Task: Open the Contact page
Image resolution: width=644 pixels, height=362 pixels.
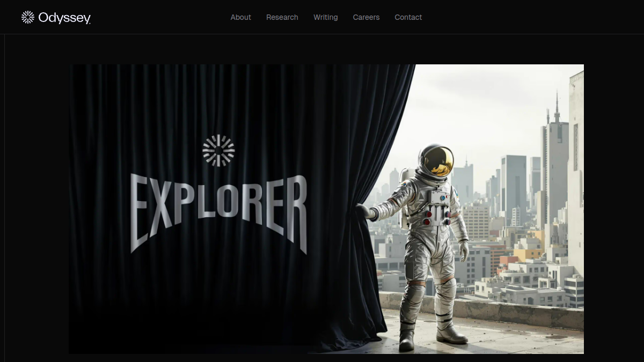Action: click(408, 17)
